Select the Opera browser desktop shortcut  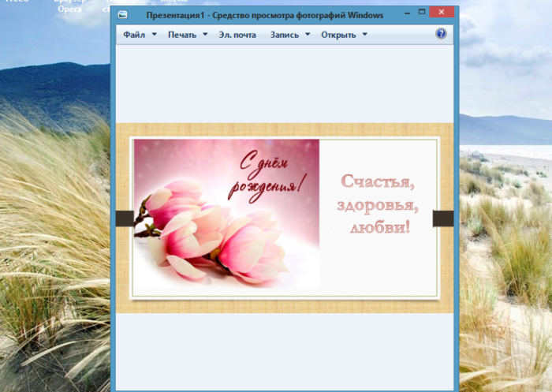[69, 6]
